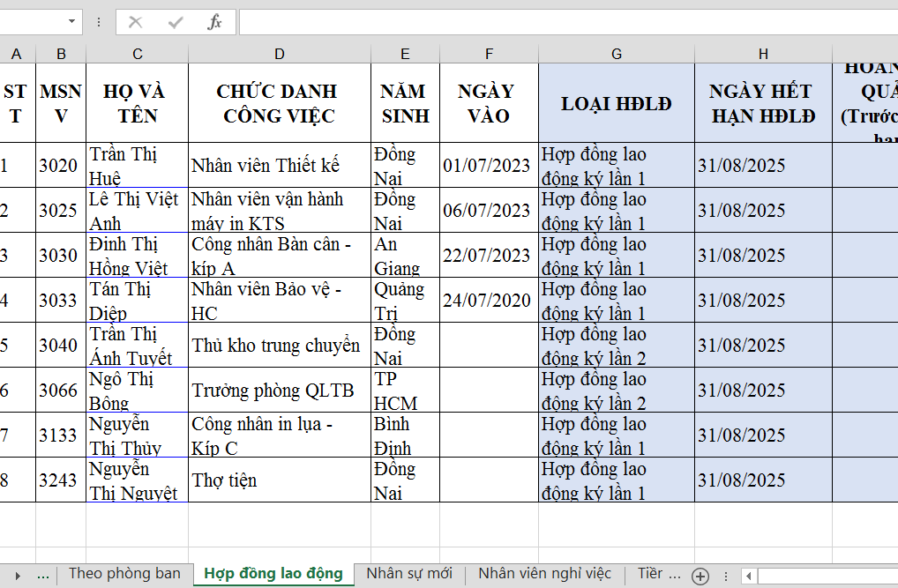
Task: Select the date 06/07/2023 cell
Action: click(489, 210)
